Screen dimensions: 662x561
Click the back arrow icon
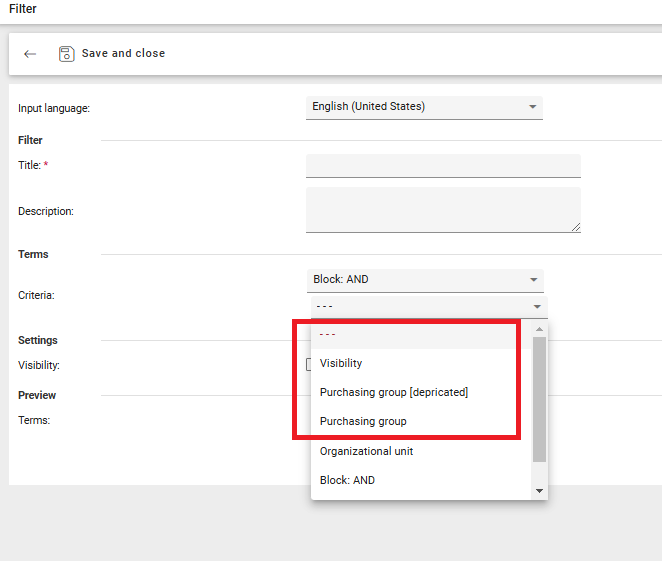(30, 54)
